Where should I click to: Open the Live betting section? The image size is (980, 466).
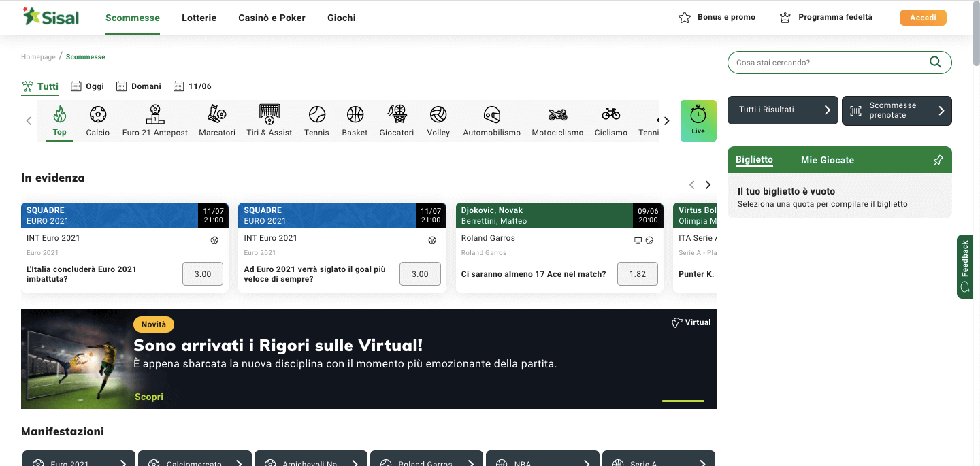click(x=698, y=121)
